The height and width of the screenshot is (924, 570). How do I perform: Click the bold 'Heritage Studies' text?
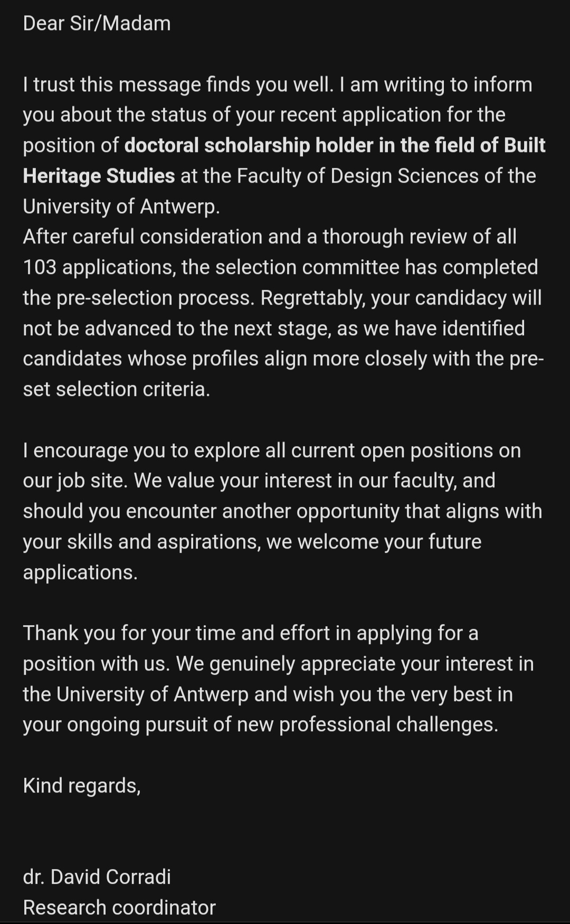tap(99, 176)
